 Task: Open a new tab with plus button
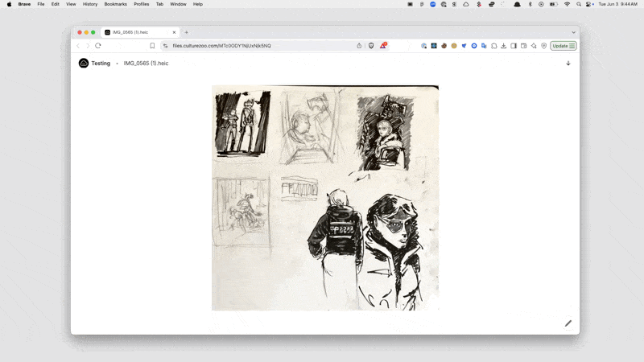coord(187,32)
